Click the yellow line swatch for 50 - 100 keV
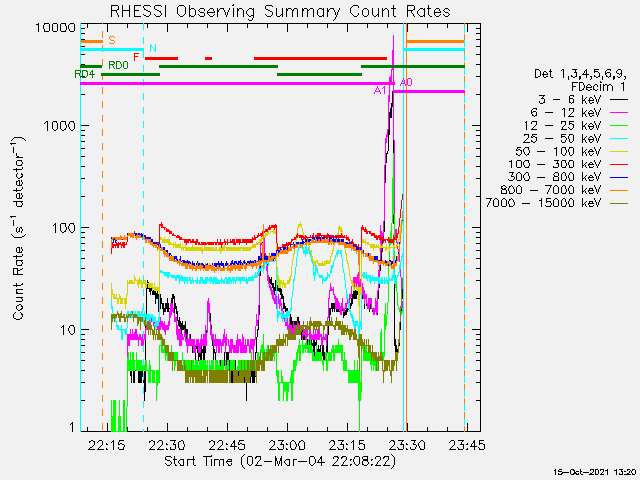640x480 pixels. point(619,151)
